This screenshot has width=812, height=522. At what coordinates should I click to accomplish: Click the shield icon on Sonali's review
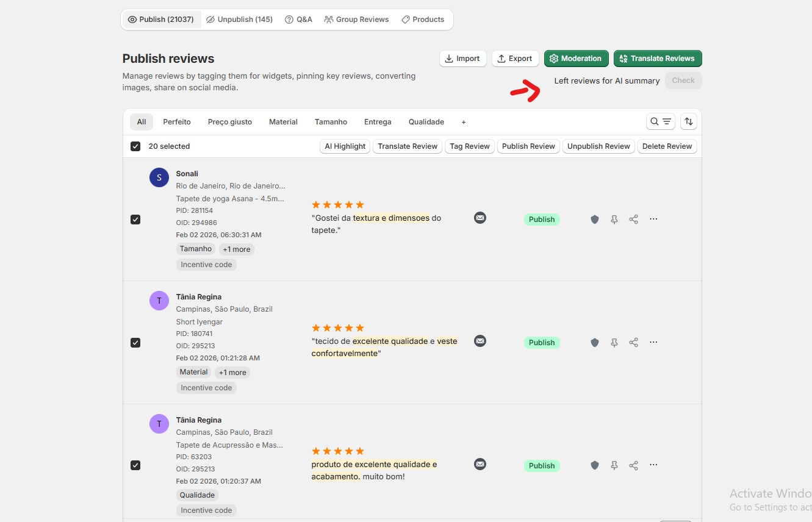pyautogui.click(x=595, y=220)
